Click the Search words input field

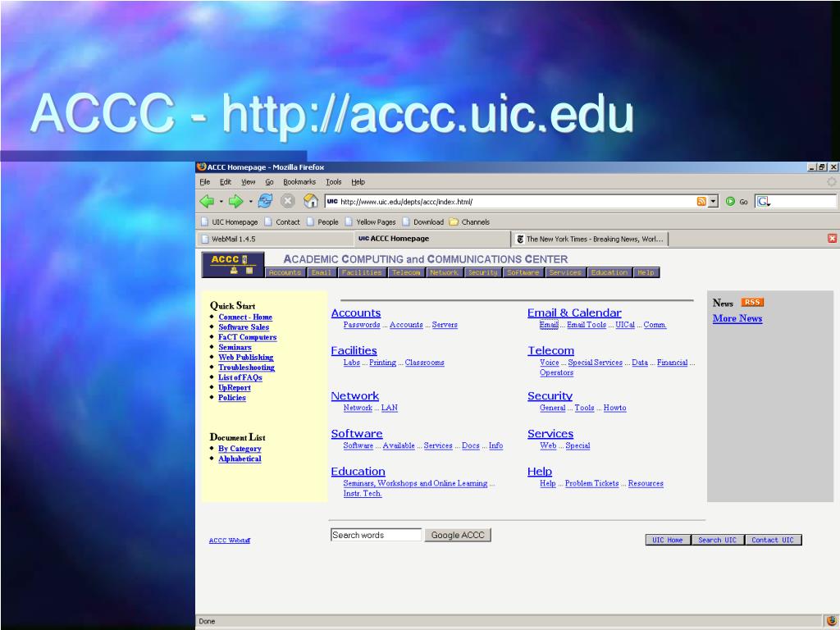[376, 535]
